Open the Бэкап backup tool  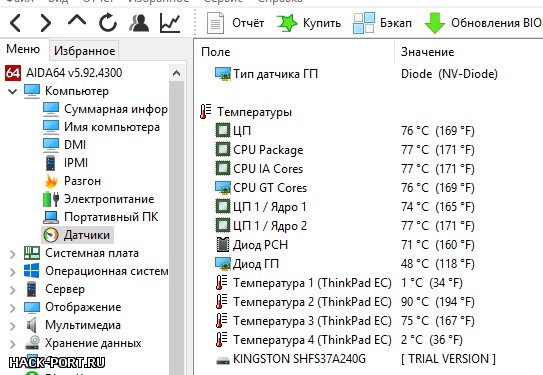pyautogui.click(x=382, y=23)
